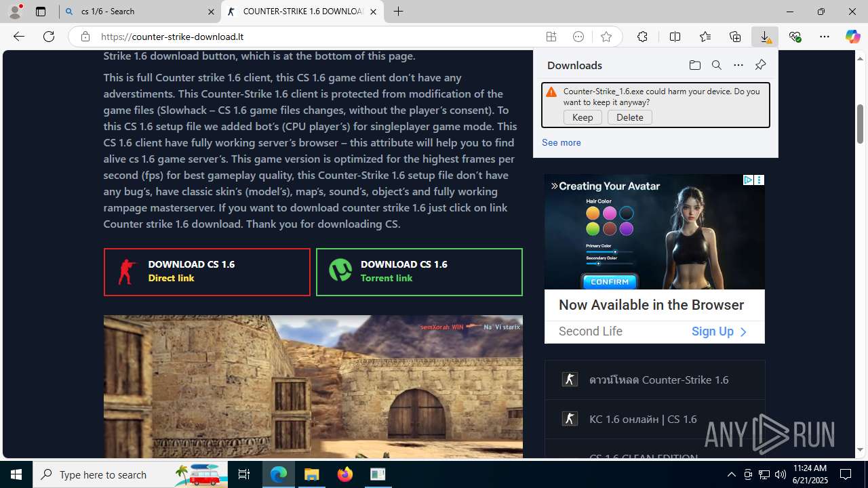Open Edge Settings and more menu
The height and width of the screenshot is (488, 868).
point(825,37)
